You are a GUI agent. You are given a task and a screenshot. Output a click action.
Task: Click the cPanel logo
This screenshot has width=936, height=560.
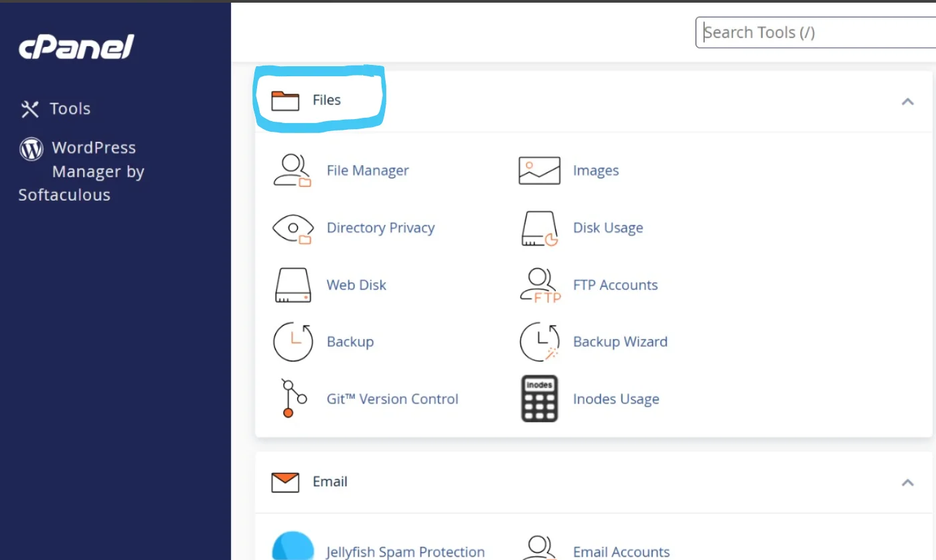[76, 47]
